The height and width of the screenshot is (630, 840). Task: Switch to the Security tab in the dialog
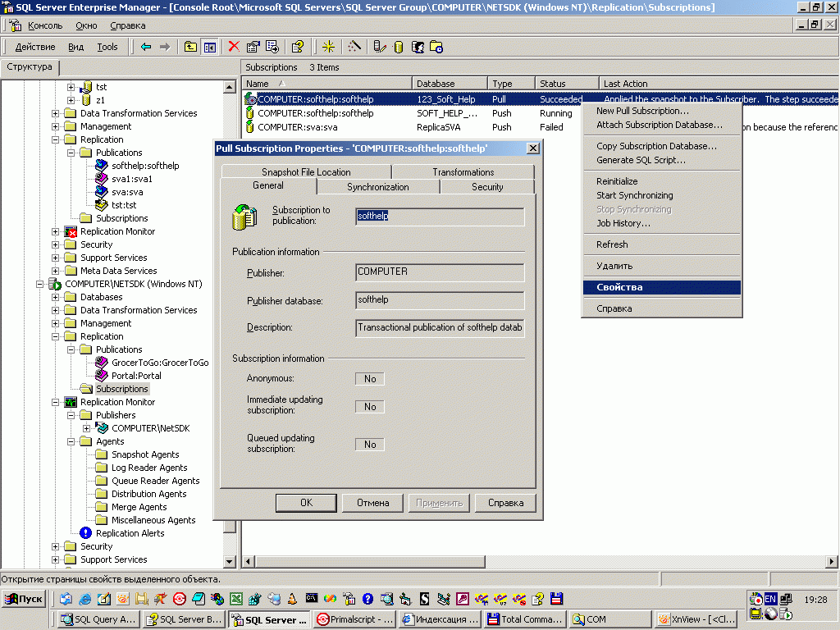(487, 187)
